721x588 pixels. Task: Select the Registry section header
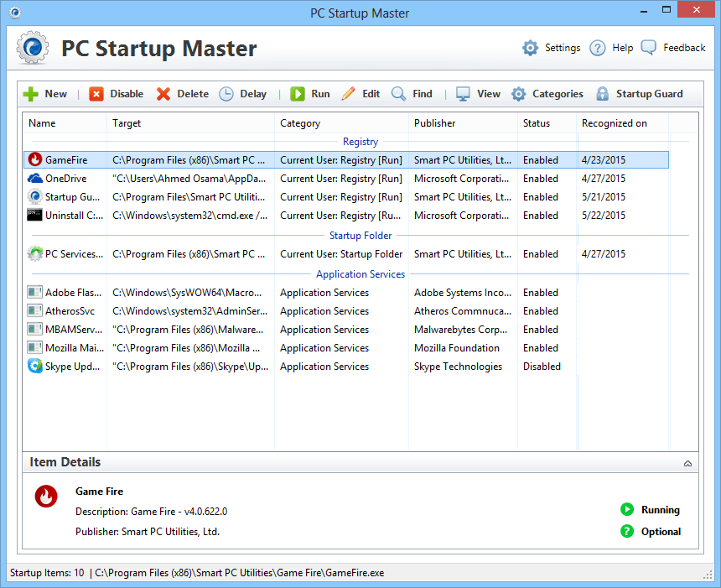pyautogui.click(x=360, y=141)
